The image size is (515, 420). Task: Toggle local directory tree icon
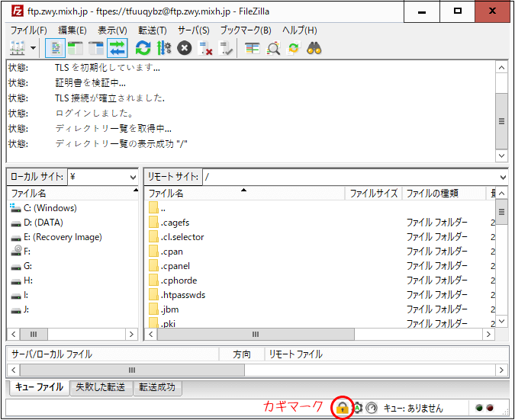pyautogui.click(x=76, y=49)
